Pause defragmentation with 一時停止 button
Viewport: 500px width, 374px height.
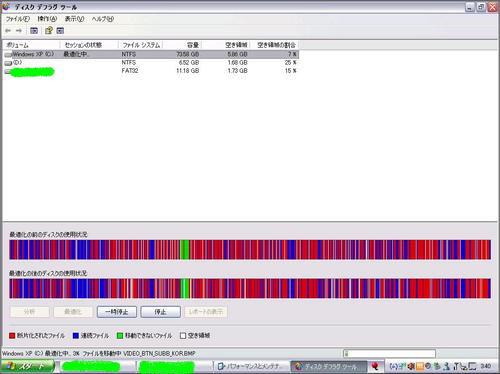(x=117, y=312)
